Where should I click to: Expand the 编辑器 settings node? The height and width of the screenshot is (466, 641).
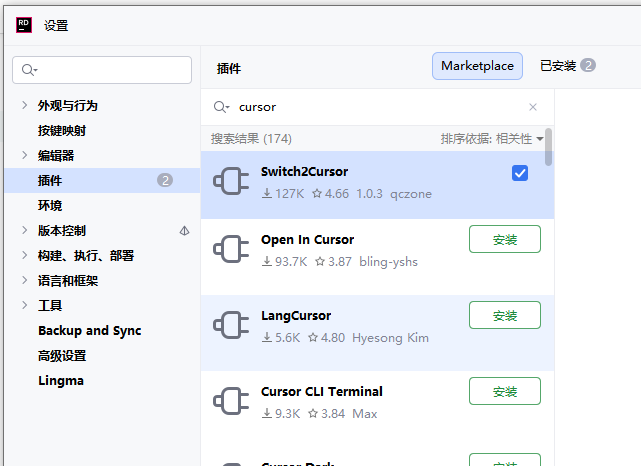[x=25, y=155]
